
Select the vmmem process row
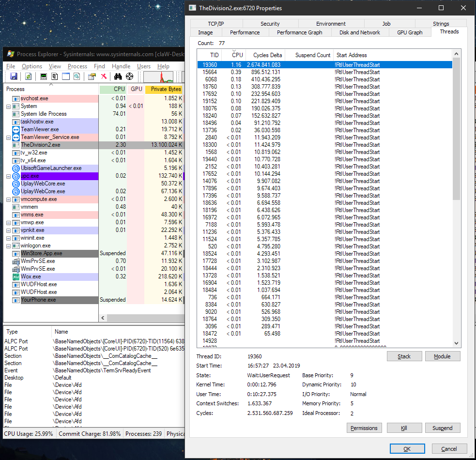tap(93, 207)
